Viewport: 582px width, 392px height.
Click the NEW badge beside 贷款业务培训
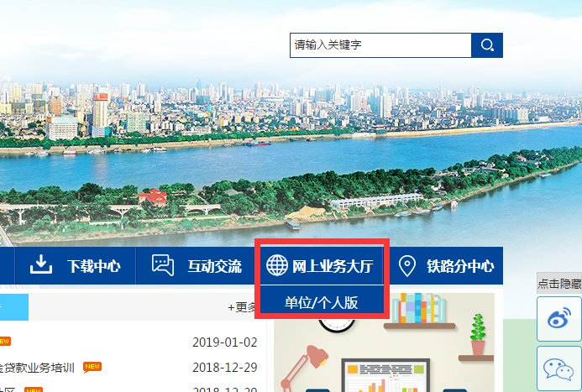point(92,367)
